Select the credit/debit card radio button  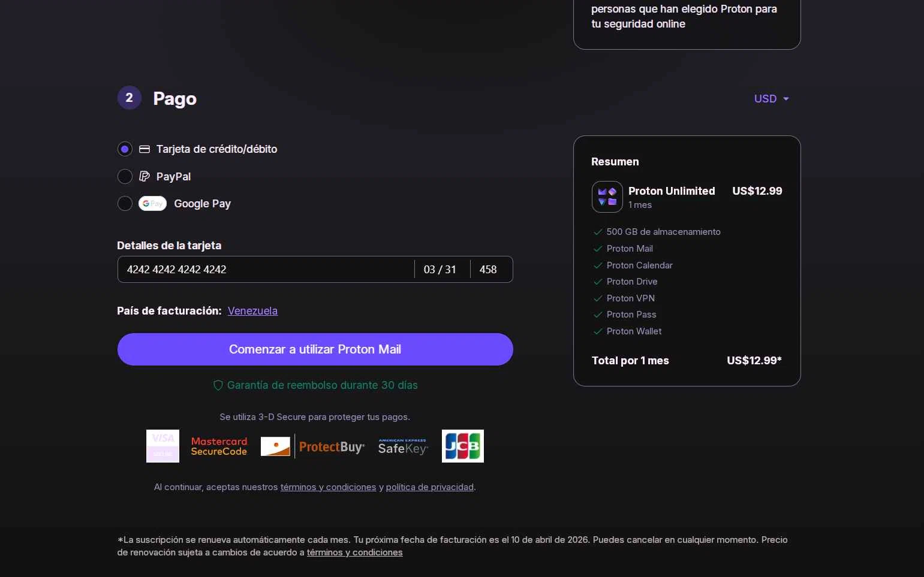point(125,149)
